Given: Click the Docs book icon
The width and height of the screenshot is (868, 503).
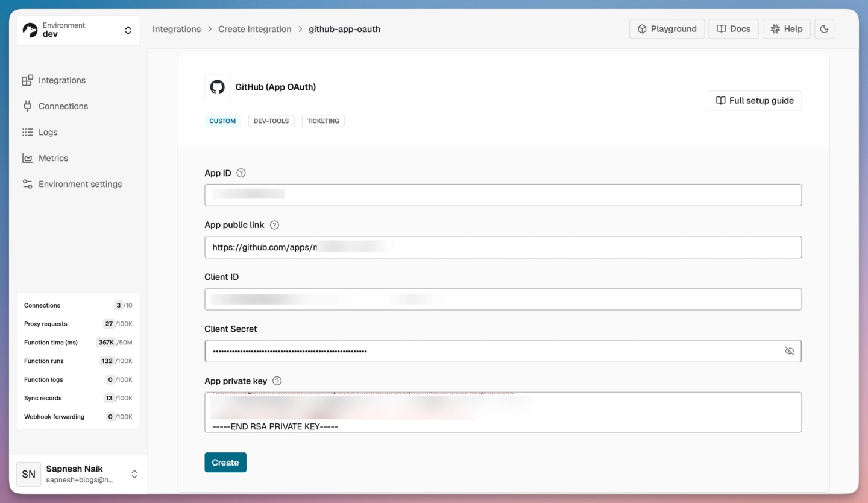Looking at the screenshot, I should click(721, 29).
